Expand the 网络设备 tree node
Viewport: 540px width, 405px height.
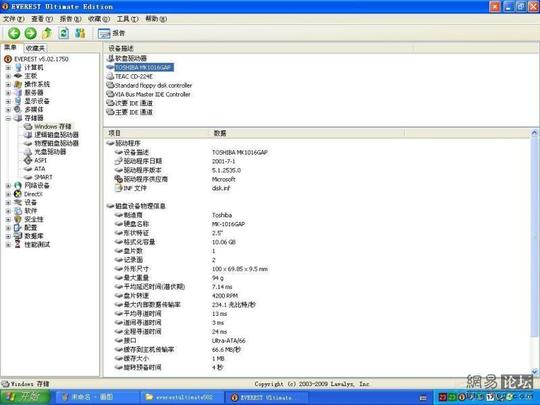[8, 186]
